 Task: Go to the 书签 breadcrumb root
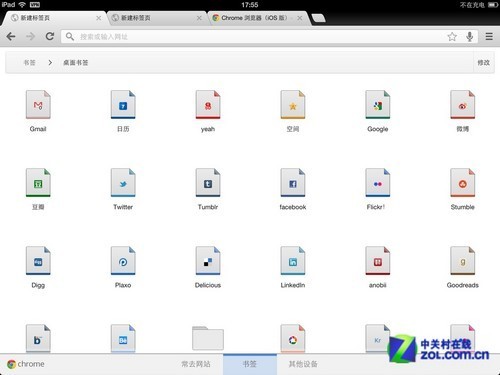point(29,63)
